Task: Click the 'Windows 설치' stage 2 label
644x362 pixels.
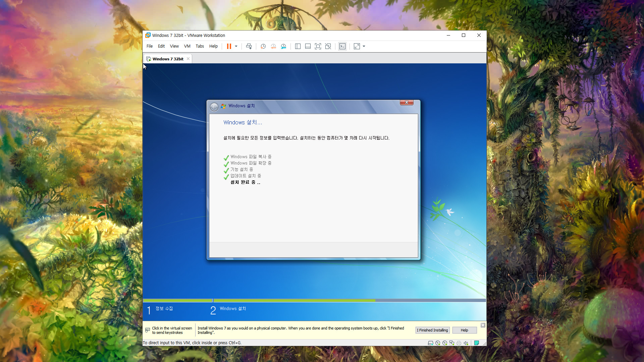Action: [233, 309]
